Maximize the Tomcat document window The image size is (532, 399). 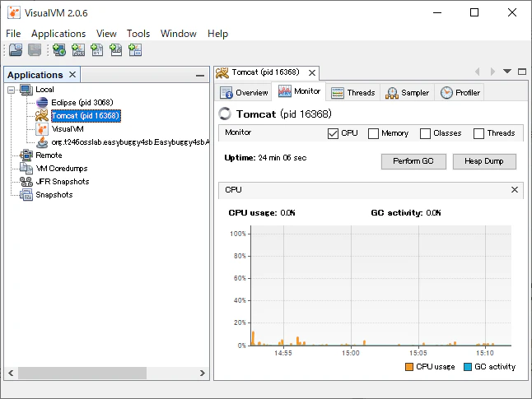pyautogui.click(x=522, y=72)
